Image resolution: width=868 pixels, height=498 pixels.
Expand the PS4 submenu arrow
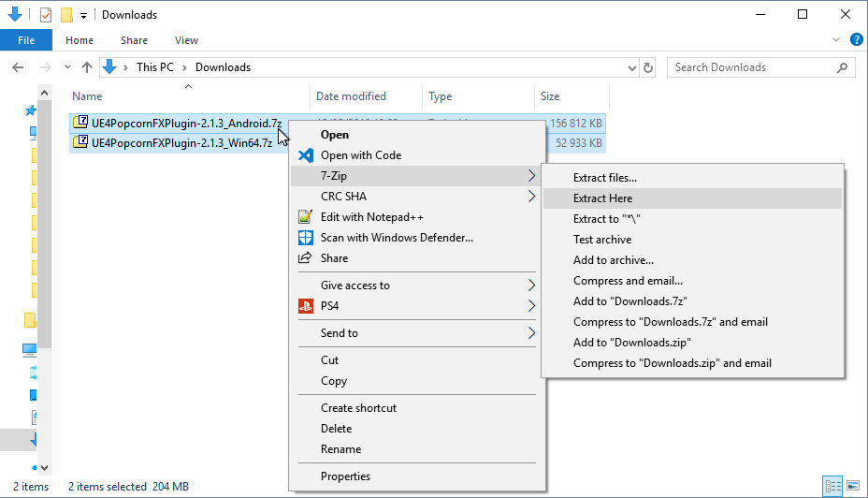coord(531,306)
